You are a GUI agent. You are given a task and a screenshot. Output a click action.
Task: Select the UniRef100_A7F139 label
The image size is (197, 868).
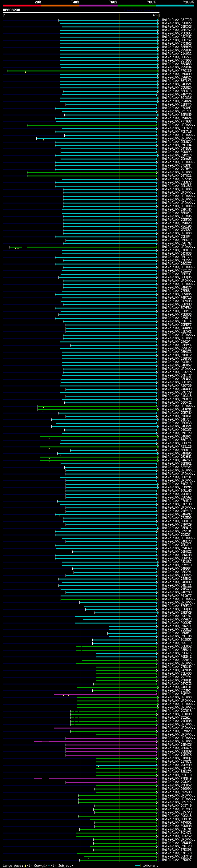(x=177, y=504)
